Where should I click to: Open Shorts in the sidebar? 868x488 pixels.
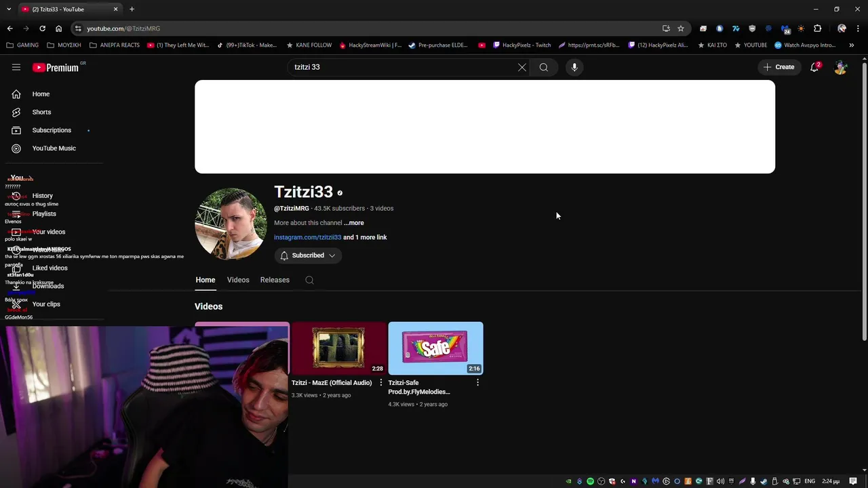(x=41, y=112)
